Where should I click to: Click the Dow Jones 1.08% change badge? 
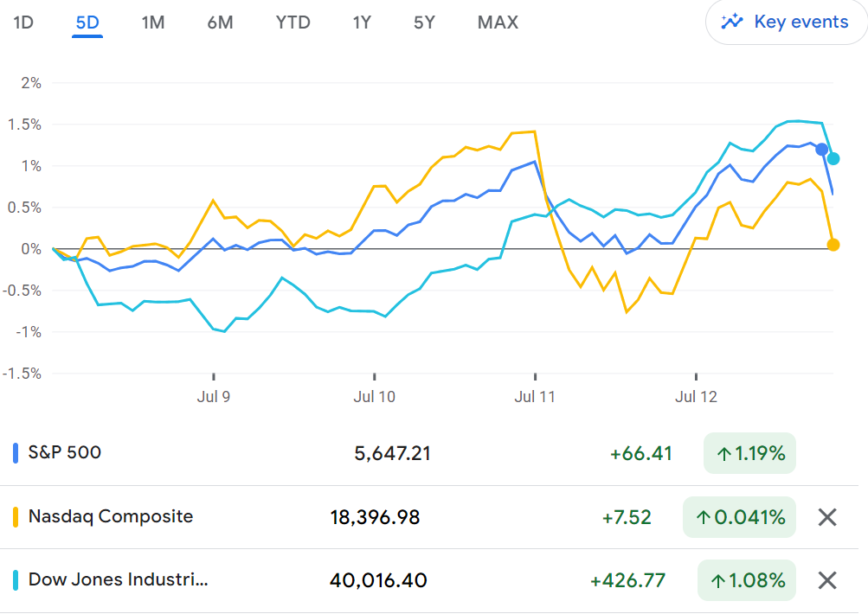coord(747,580)
